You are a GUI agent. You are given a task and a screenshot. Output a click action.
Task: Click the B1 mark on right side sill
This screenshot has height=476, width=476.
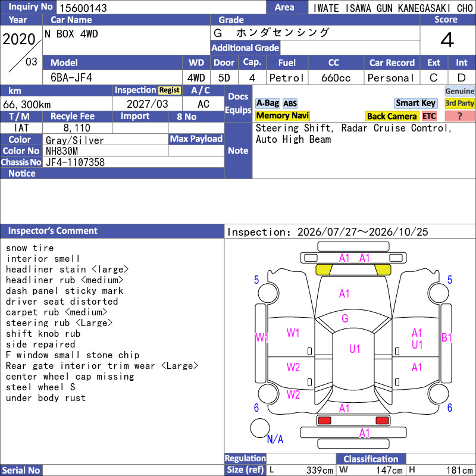[x=447, y=337]
